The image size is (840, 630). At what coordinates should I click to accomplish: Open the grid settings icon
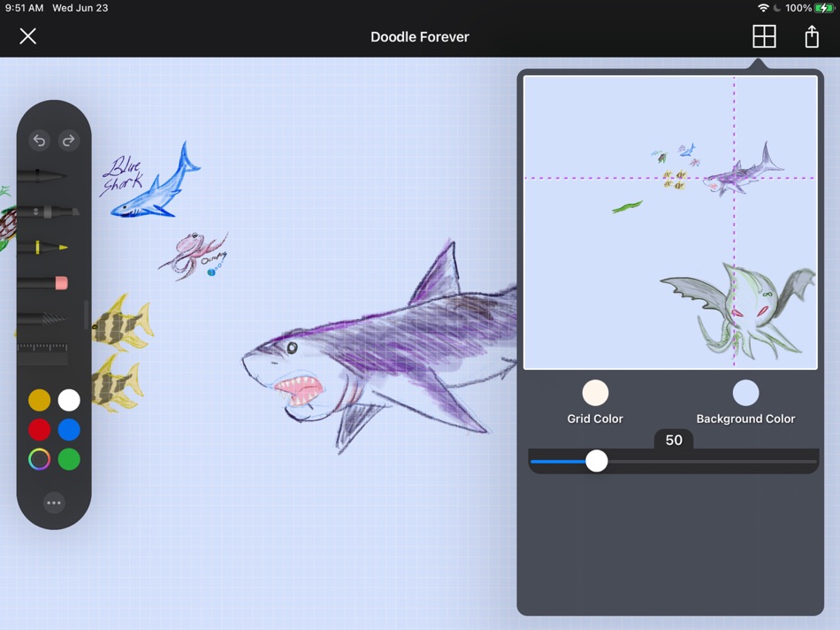[764, 36]
